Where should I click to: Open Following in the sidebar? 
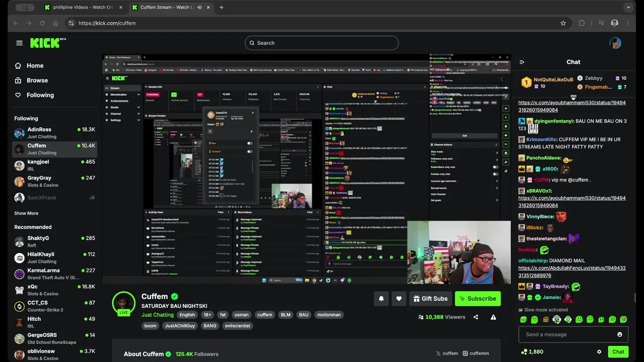click(34, 95)
